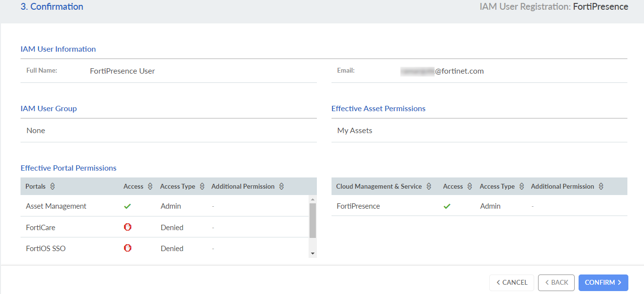
Task: Select the FortiPresence service row
Action: (358, 206)
